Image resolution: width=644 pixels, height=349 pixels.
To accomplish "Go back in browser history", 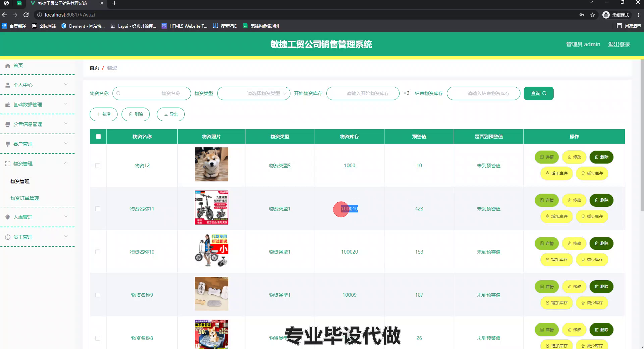I will click(4, 15).
